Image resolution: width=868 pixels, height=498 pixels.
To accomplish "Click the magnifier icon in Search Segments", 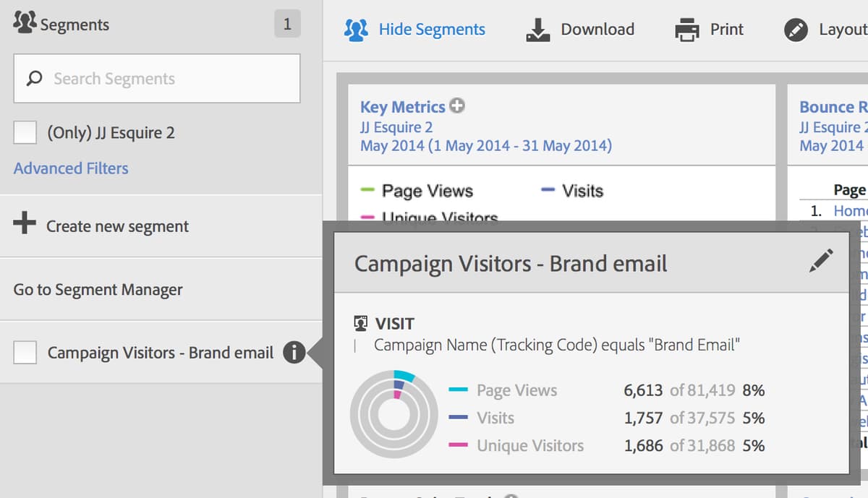I will click(33, 77).
